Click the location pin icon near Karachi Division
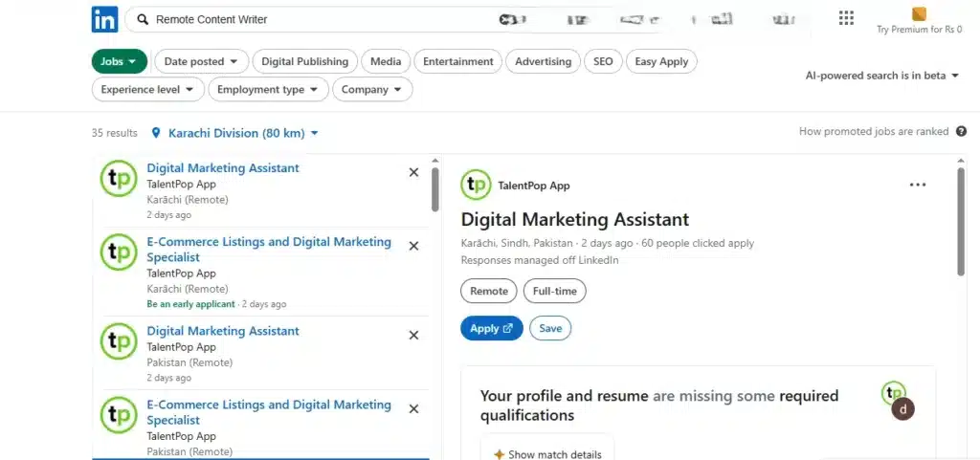The image size is (980, 460). pyautogui.click(x=156, y=133)
